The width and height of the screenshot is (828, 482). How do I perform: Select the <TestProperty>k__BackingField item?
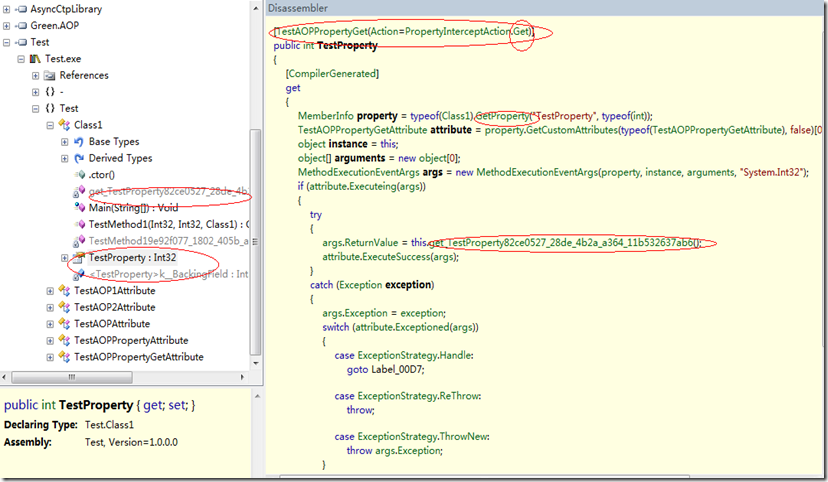pos(169,274)
